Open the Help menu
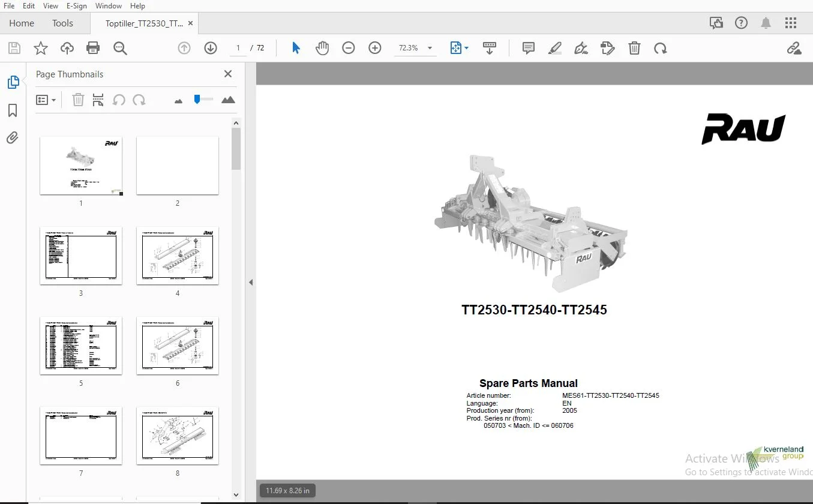The width and height of the screenshot is (813, 504). [137, 5]
